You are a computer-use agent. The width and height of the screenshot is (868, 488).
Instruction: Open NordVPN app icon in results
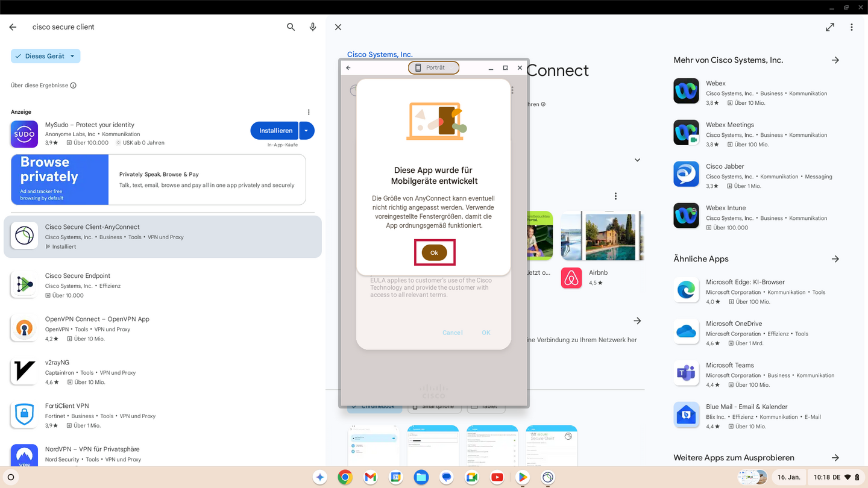pos(24,455)
